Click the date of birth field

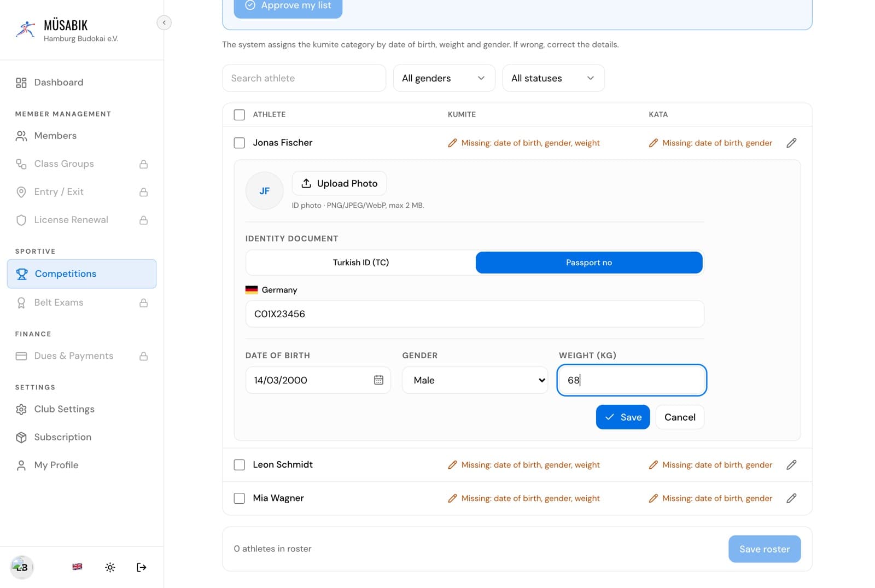click(318, 380)
